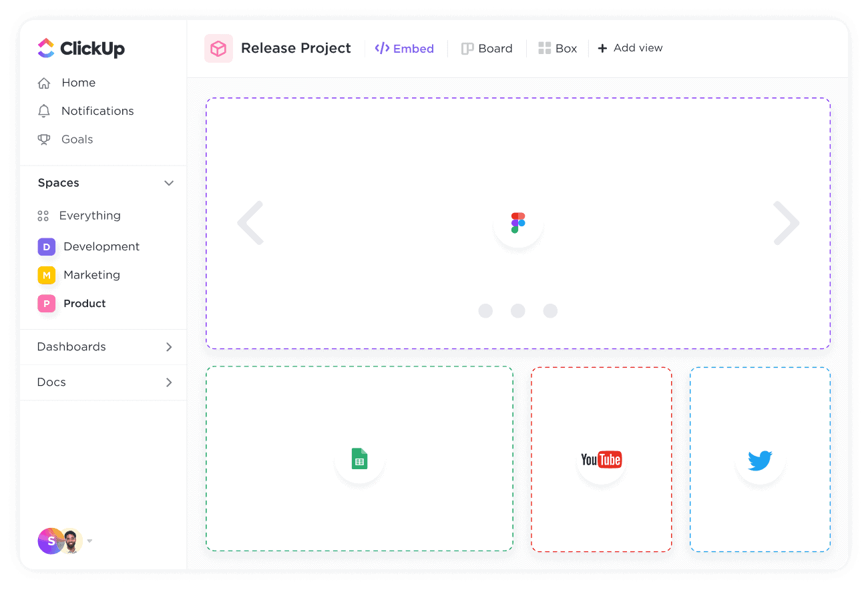
Task: Go to Home in the sidebar
Action: [78, 83]
